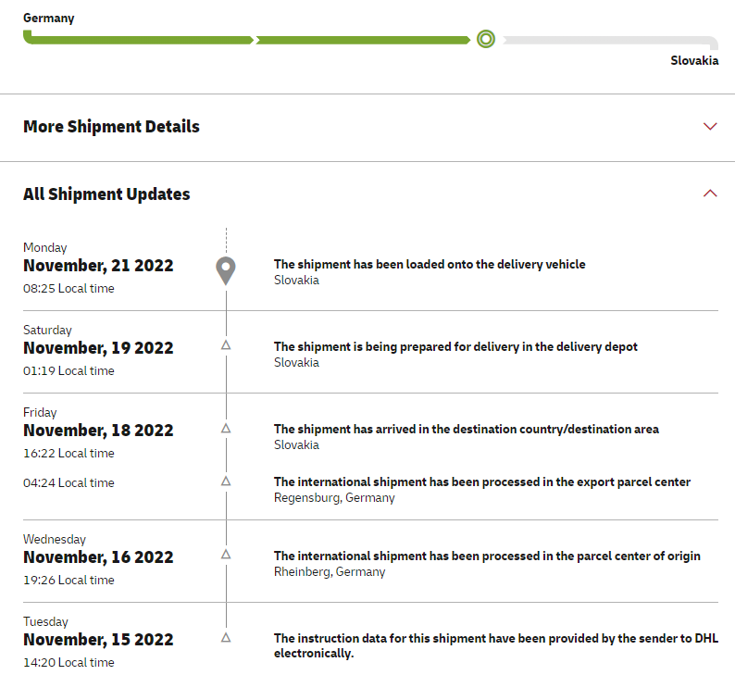Collapse All Shipment Updates chevron

coord(710,194)
